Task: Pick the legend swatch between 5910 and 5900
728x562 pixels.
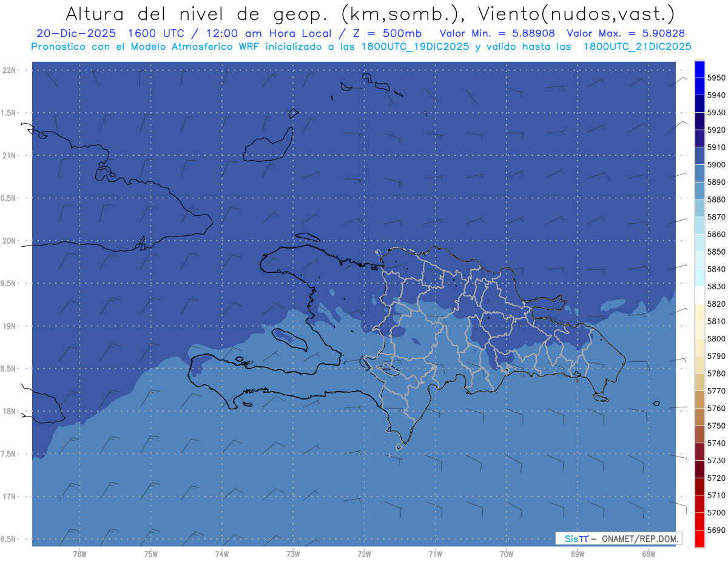Action: point(699,156)
